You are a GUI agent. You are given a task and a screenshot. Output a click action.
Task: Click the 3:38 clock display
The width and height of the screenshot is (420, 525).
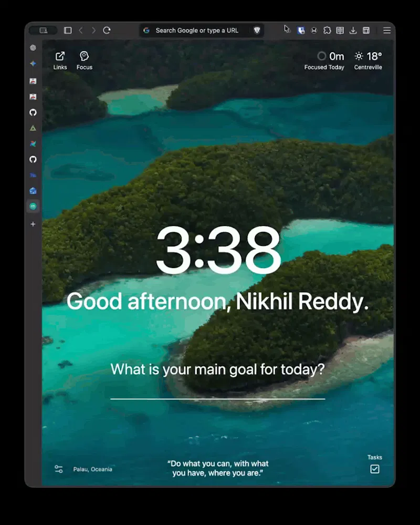(218, 251)
